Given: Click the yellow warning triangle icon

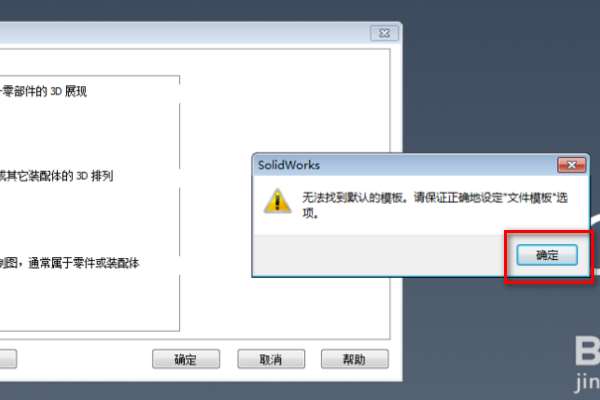Looking at the screenshot, I should point(278,201).
